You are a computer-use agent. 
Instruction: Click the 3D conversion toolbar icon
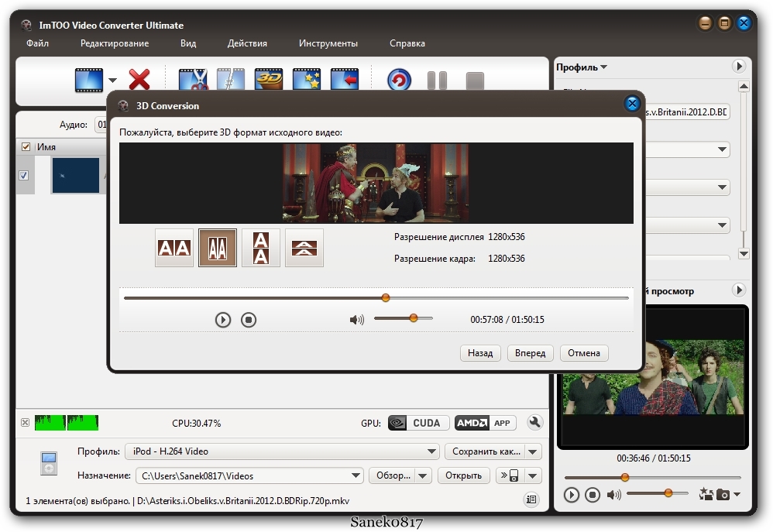pos(269,79)
